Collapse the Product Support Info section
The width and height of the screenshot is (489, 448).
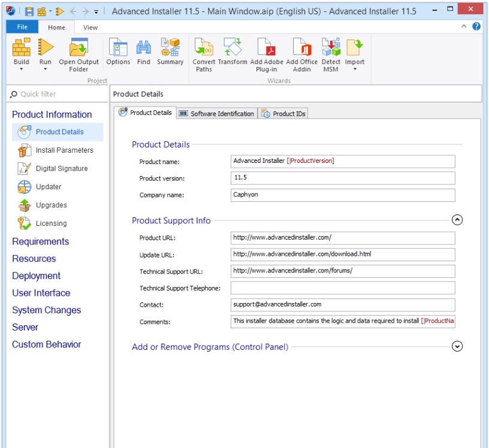tap(457, 220)
